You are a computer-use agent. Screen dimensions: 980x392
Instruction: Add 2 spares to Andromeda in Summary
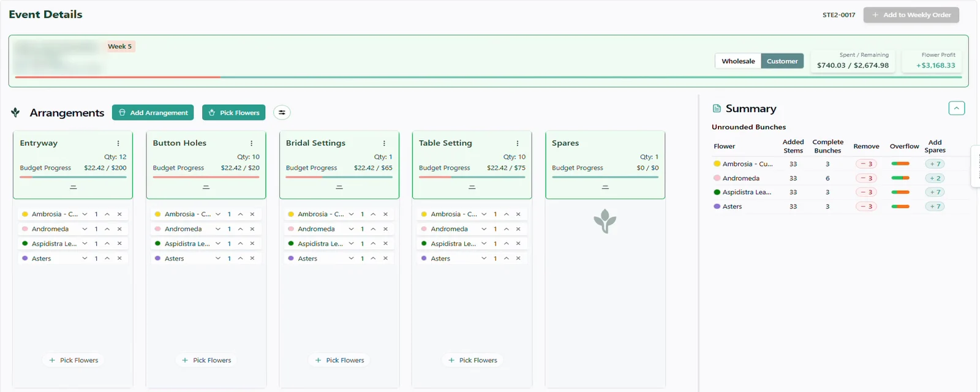click(935, 178)
